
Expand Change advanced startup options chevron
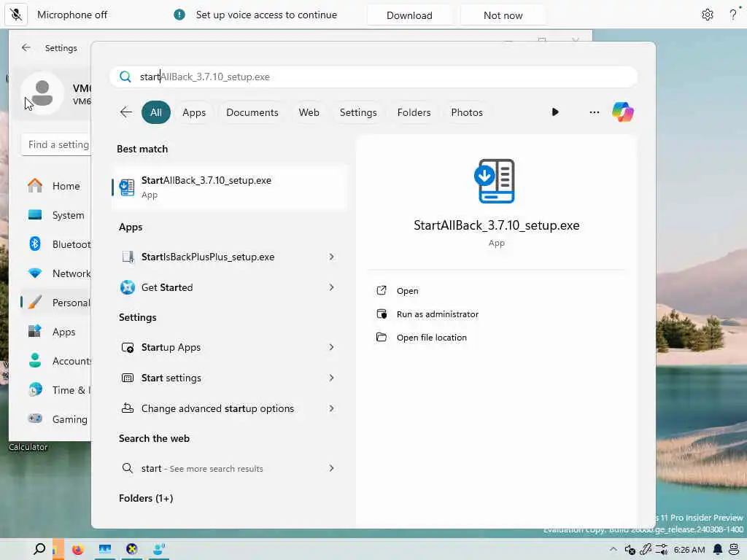point(332,408)
